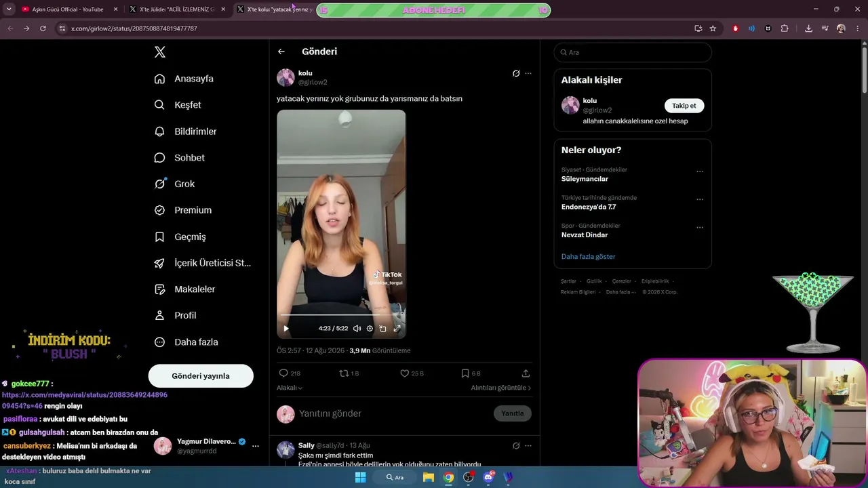Viewport: 868px width, 488px height.
Task: Mute the video with the speaker icon
Action: tap(357, 329)
